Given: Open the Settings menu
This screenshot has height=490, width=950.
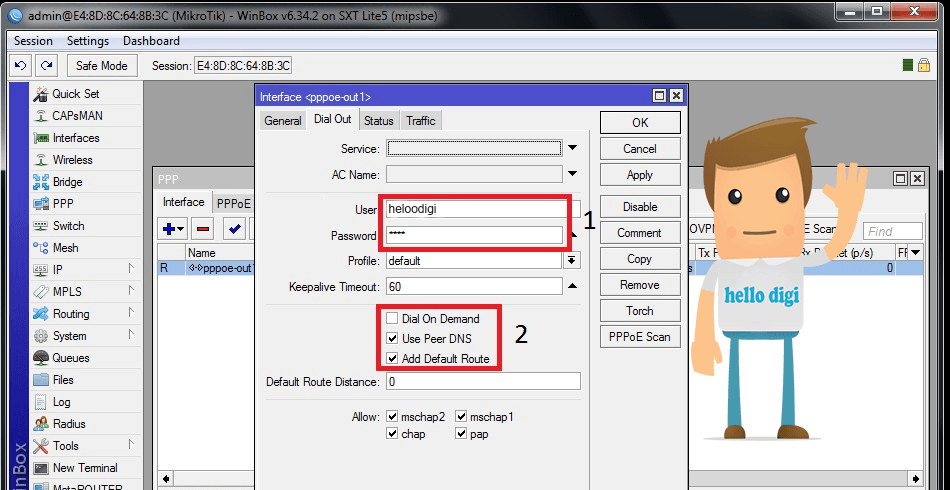Looking at the screenshot, I should tap(88, 41).
